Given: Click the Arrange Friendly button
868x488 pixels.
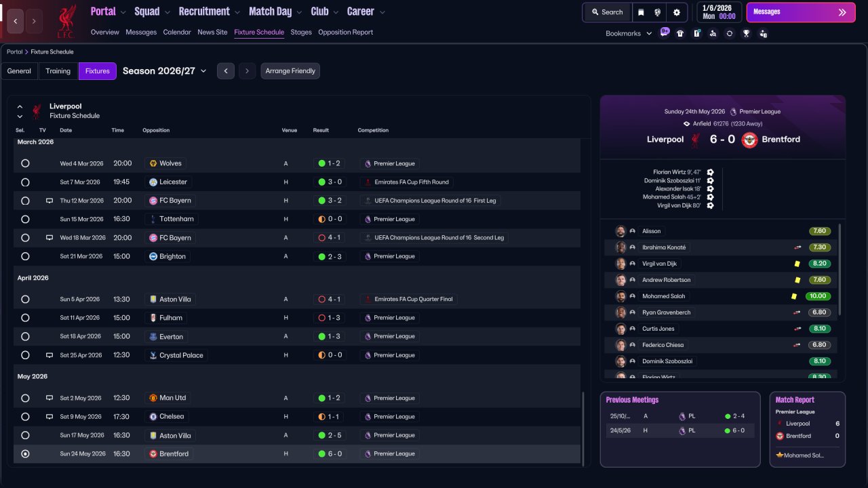Looking at the screenshot, I should pyautogui.click(x=290, y=71).
